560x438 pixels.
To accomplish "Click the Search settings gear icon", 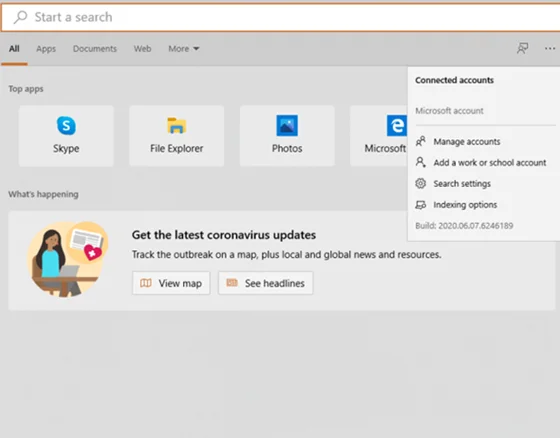I will tap(421, 183).
